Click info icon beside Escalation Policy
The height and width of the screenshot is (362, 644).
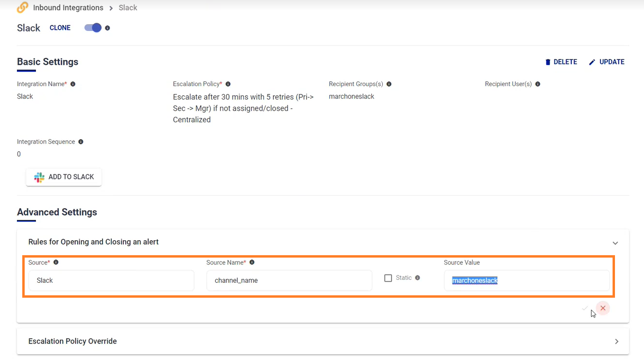point(228,84)
